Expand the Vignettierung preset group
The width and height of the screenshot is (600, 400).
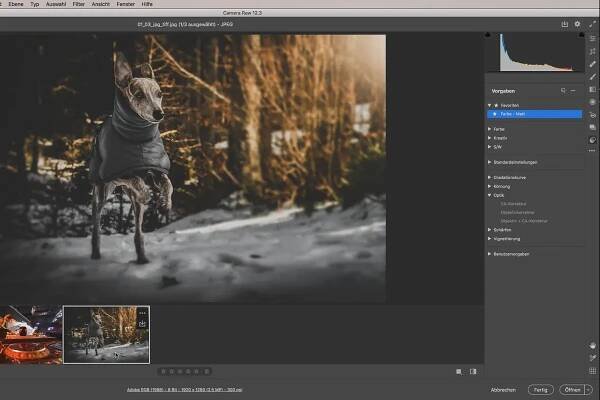490,239
